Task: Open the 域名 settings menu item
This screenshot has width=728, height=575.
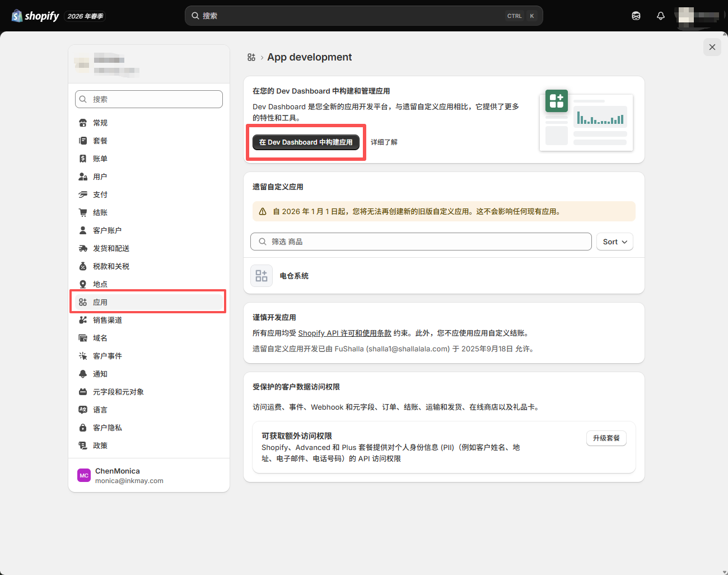Action: click(149, 338)
